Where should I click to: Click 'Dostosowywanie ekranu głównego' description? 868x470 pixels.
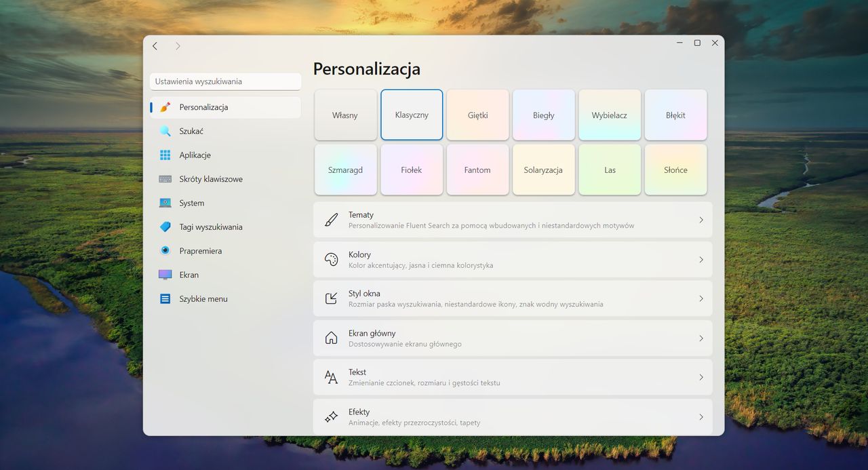[x=405, y=344]
